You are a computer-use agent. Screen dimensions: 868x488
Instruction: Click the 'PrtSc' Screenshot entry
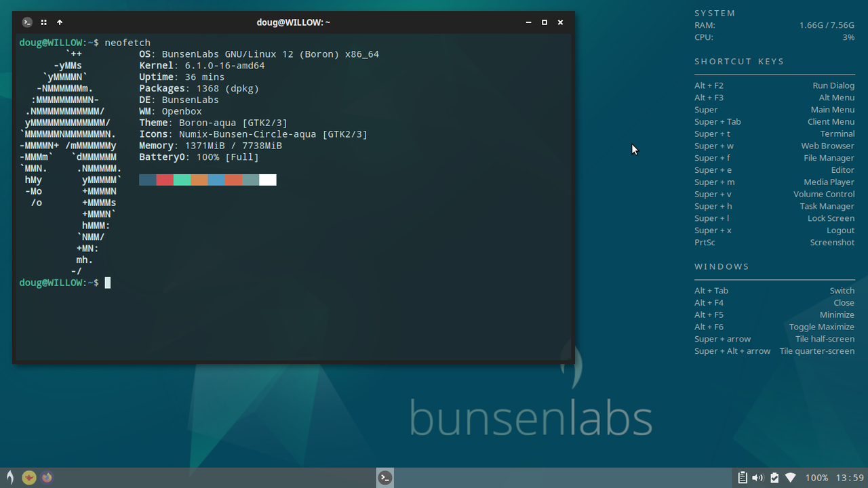(x=774, y=242)
